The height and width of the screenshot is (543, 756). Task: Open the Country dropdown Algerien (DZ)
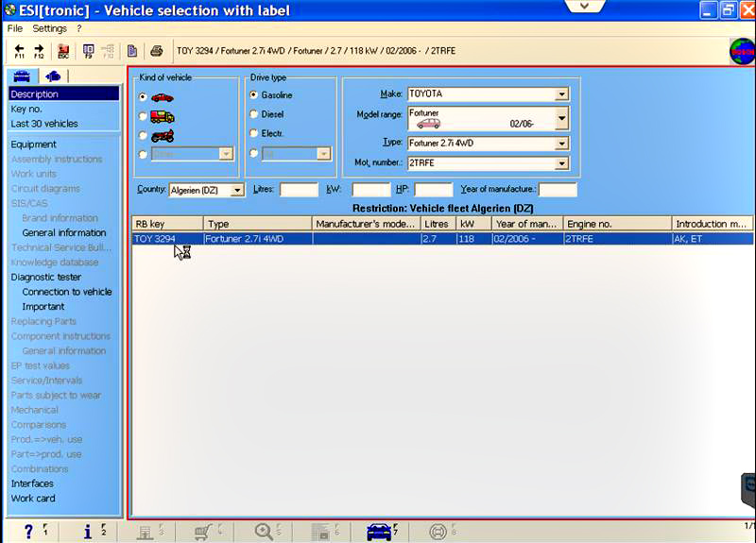237,191
